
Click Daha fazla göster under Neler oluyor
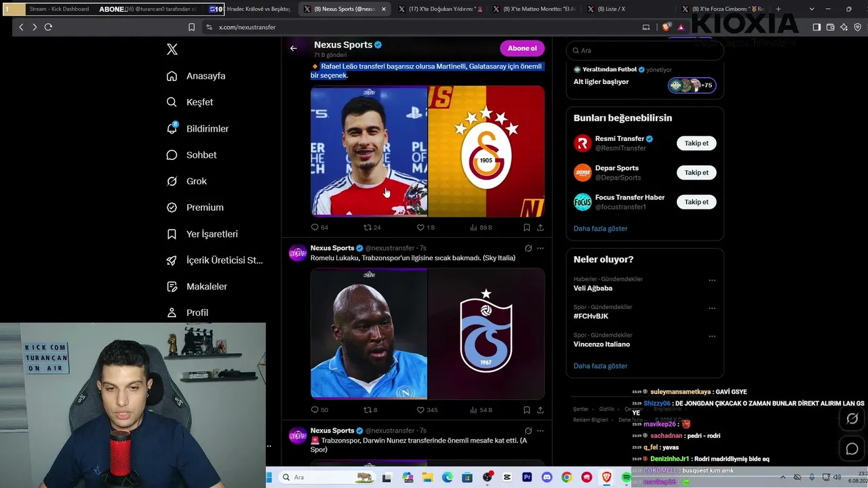(601, 366)
